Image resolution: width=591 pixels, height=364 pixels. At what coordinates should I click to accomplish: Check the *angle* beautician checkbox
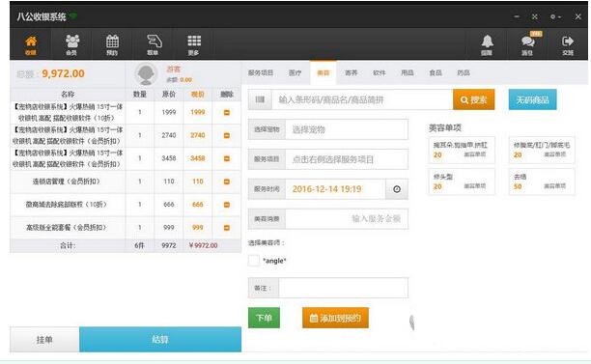(254, 261)
